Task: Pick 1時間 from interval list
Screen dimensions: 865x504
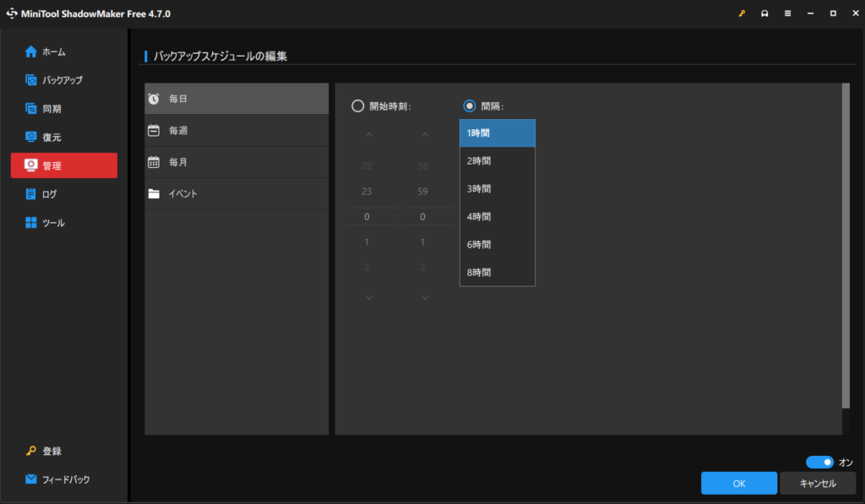Action: [498, 133]
